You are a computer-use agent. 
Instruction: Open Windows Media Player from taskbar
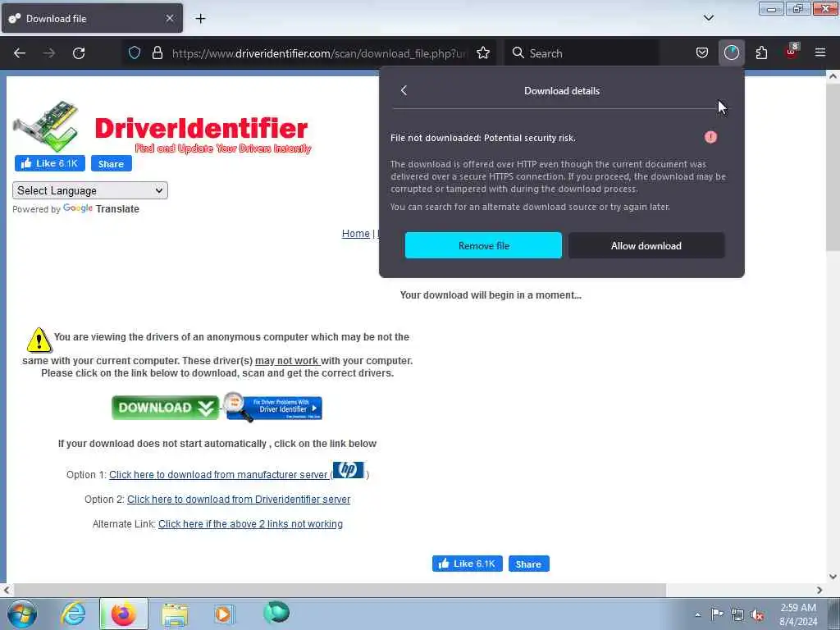tap(223, 614)
